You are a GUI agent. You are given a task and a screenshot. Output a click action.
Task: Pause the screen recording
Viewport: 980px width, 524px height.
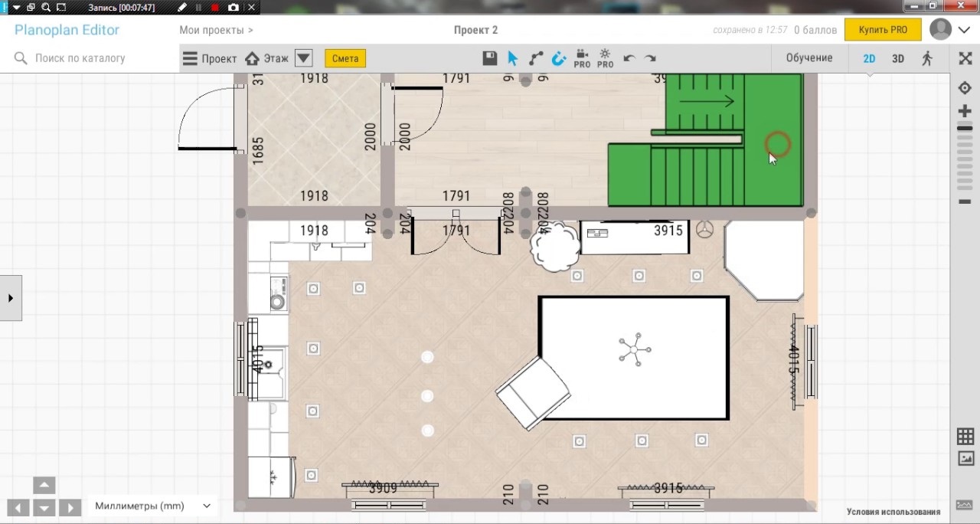(199, 8)
